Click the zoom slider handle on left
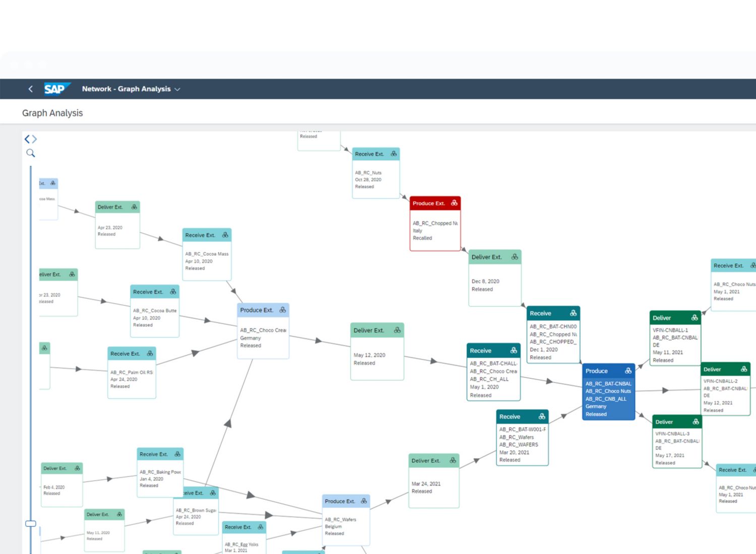This screenshot has width=756, height=554. tap(31, 523)
